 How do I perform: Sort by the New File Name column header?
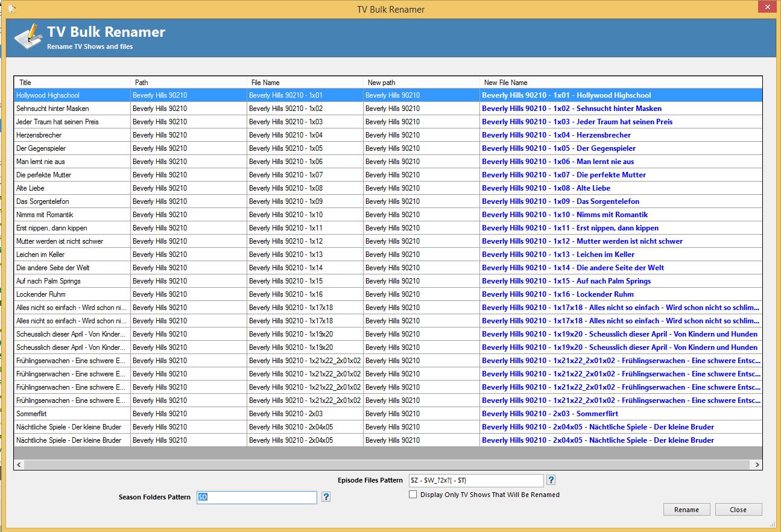pos(621,83)
